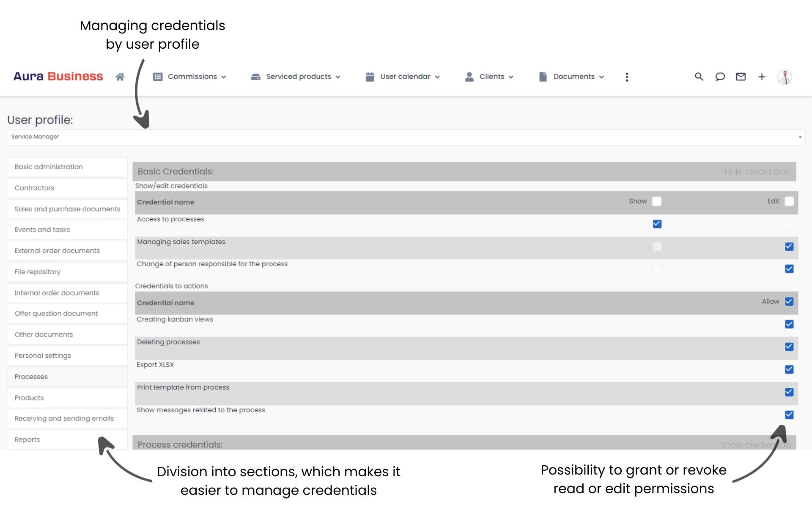Image resolution: width=812 pixels, height=508 pixels.
Task: Click the Documents file icon
Action: pyautogui.click(x=543, y=77)
